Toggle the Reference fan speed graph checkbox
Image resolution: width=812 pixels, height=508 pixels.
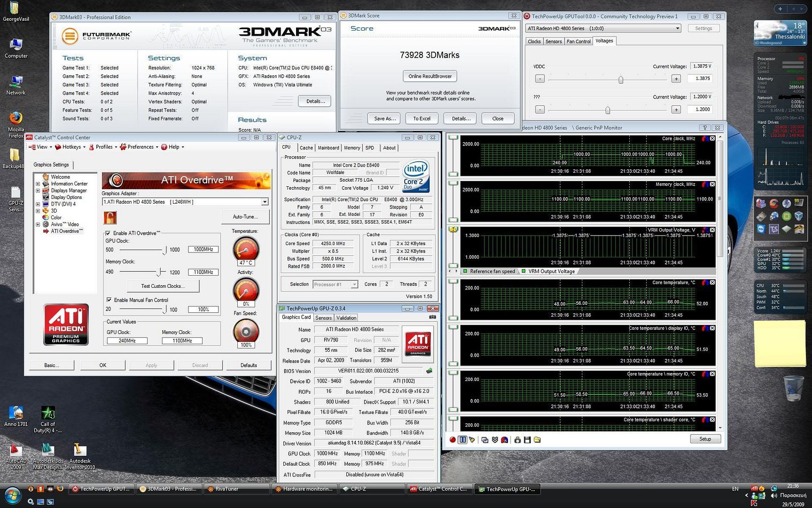pos(465,271)
